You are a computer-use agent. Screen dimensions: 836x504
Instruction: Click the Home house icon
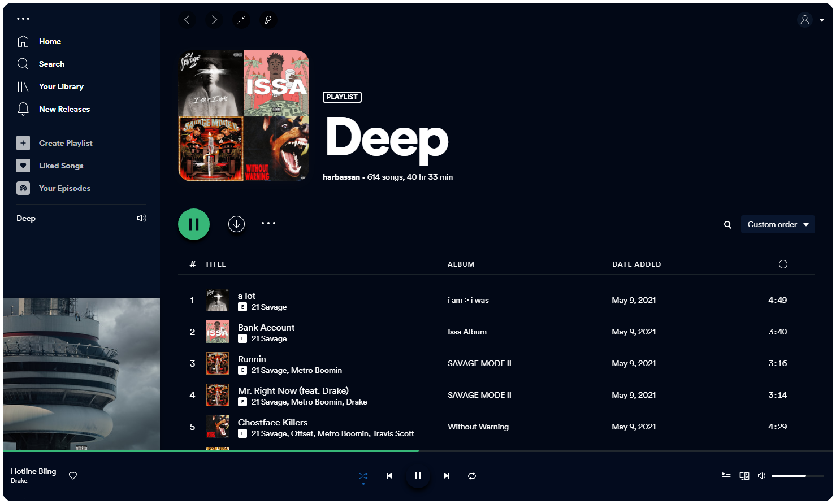[23, 41]
